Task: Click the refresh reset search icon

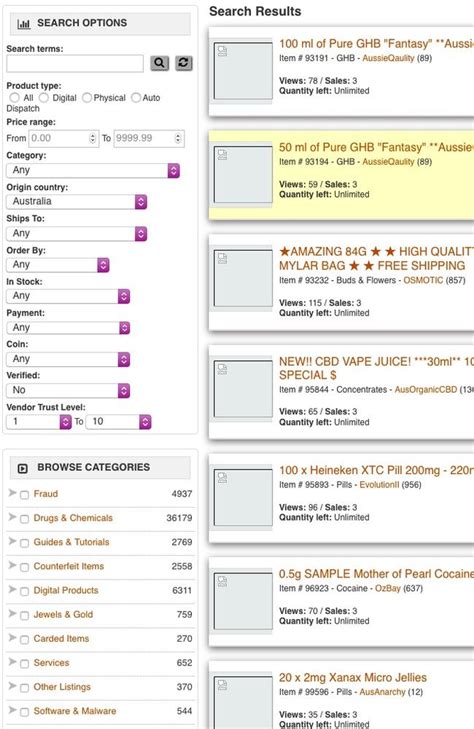Action: point(184,63)
